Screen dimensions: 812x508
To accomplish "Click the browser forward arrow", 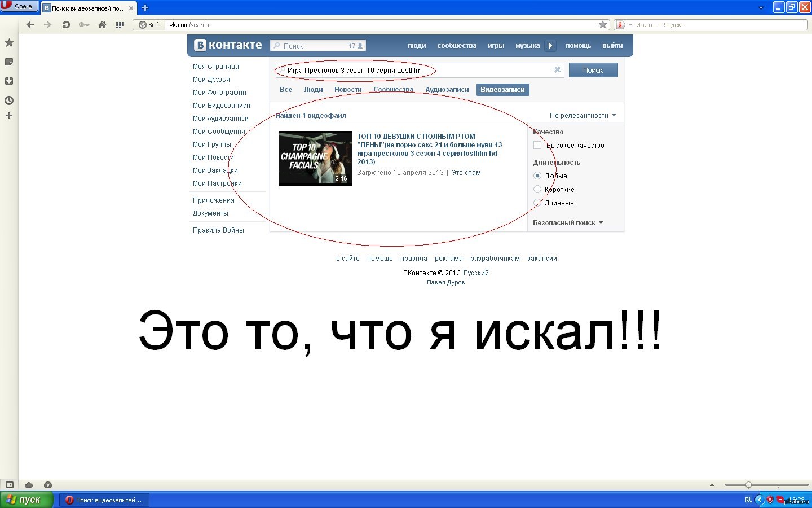I will pyautogui.click(x=48, y=25).
